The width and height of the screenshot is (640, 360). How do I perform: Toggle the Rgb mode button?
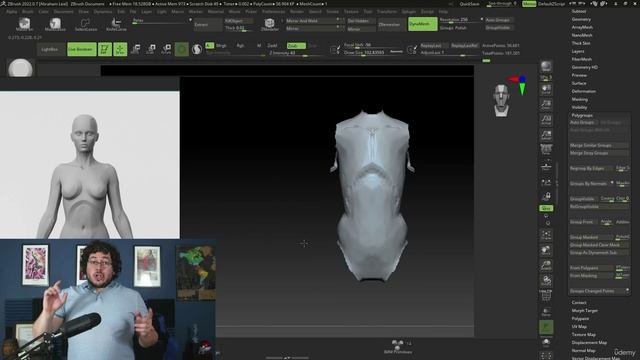click(x=240, y=46)
